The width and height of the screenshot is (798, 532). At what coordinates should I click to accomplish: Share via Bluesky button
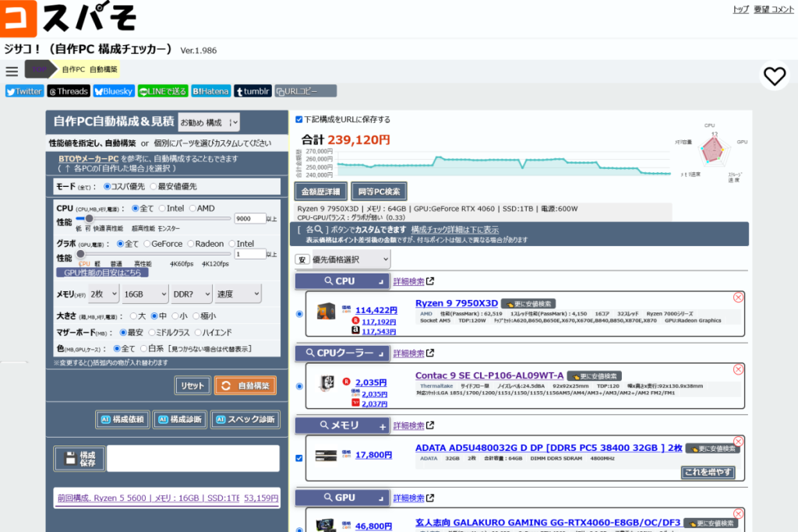click(114, 91)
